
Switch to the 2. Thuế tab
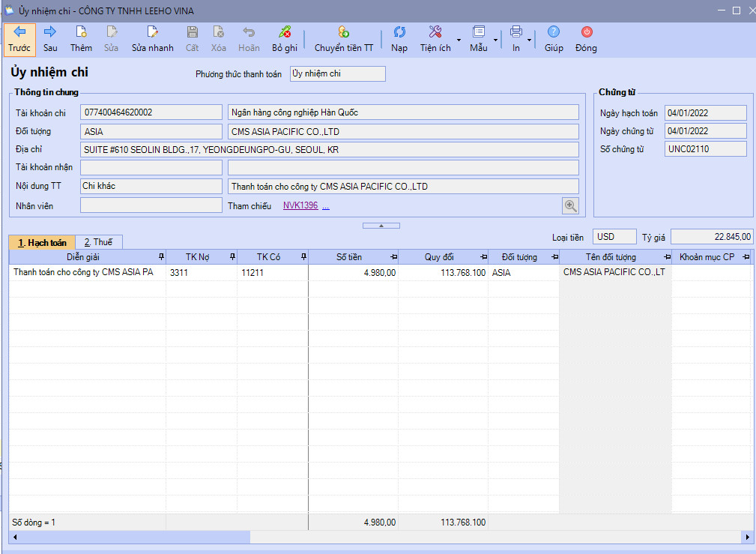click(x=99, y=242)
